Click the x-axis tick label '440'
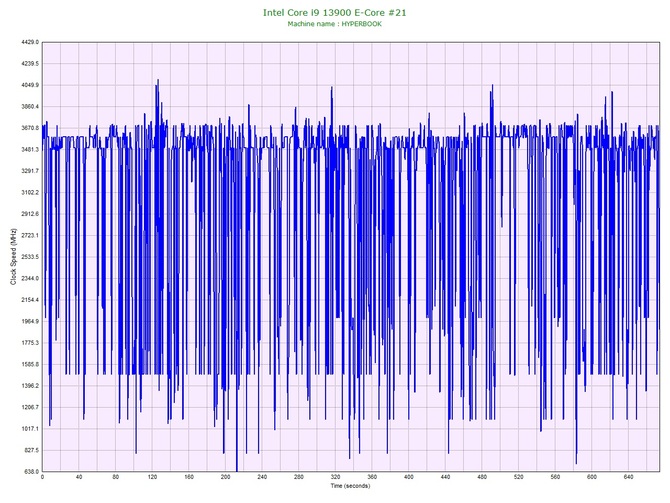The height and width of the screenshot is (503, 670). (x=445, y=477)
